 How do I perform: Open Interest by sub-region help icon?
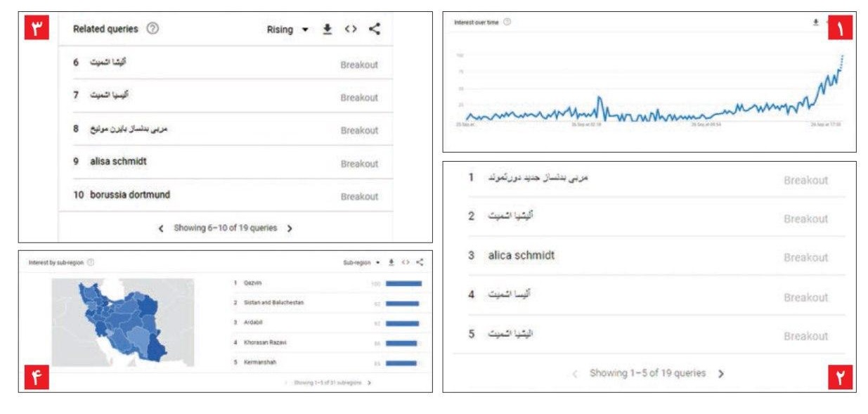click(x=91, y=262)
